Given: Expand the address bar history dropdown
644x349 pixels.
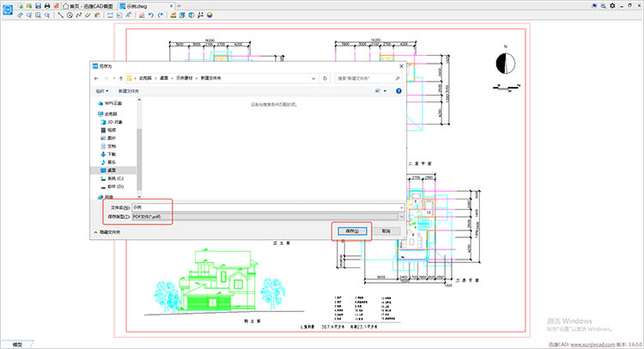Looking at the screenshot, I should [x=313, y=78].
